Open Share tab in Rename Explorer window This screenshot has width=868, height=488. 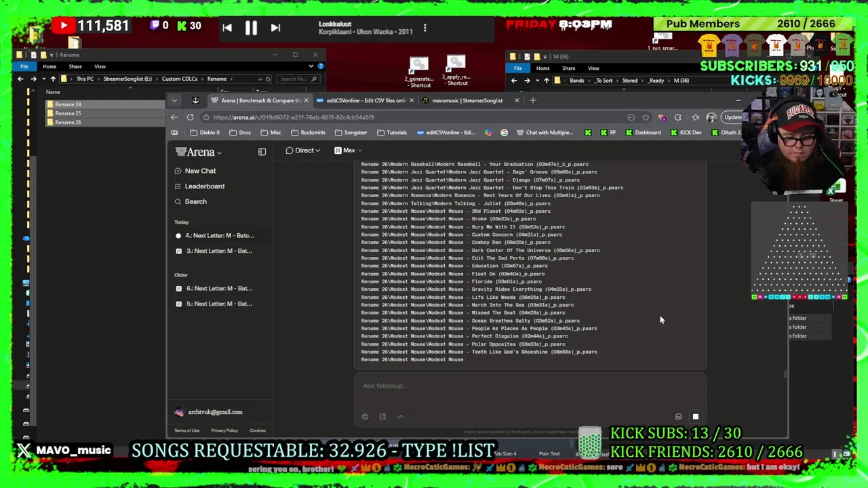point(75,66)
